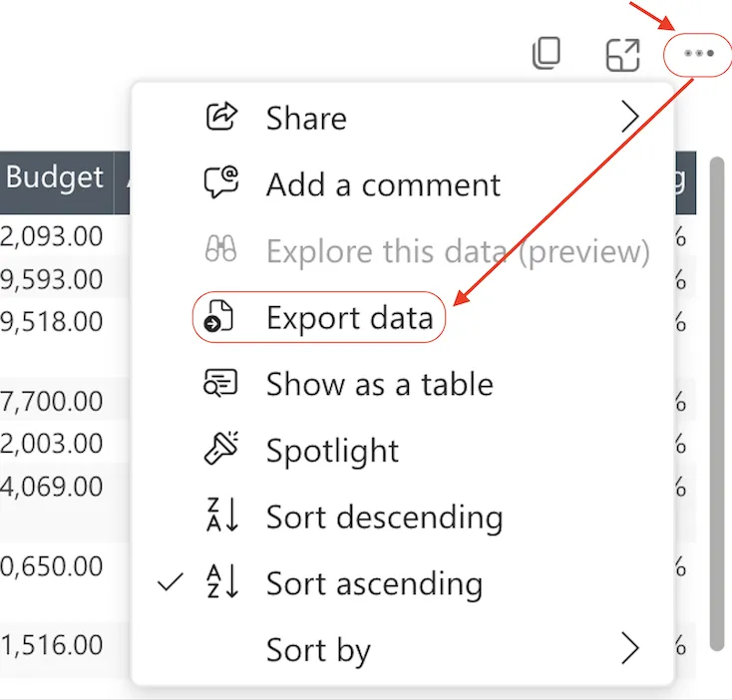Select the 9,593.00 budget cell
Image resolution: width=732 pixels, height=700 pixels.
click(51, 278)
